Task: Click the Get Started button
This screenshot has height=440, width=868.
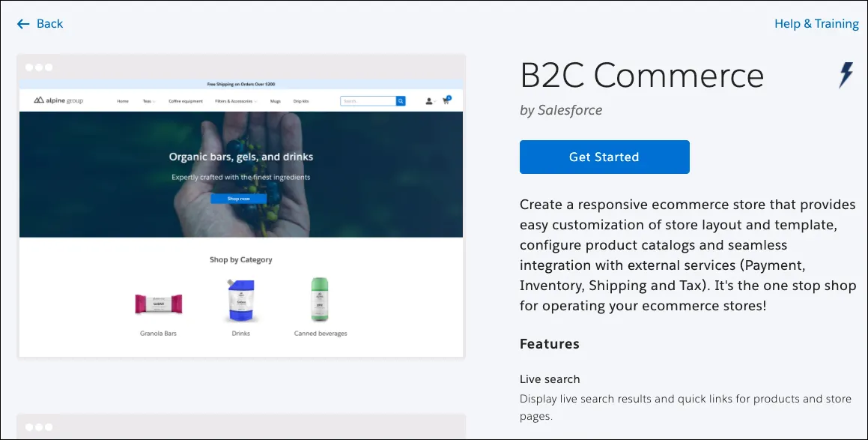Action: click(604, 157)
